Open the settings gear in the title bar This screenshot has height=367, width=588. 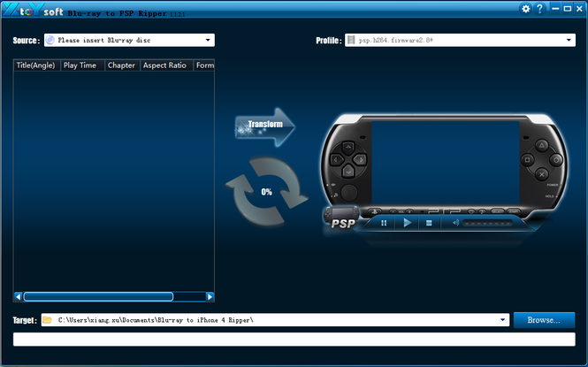point(526,9)
